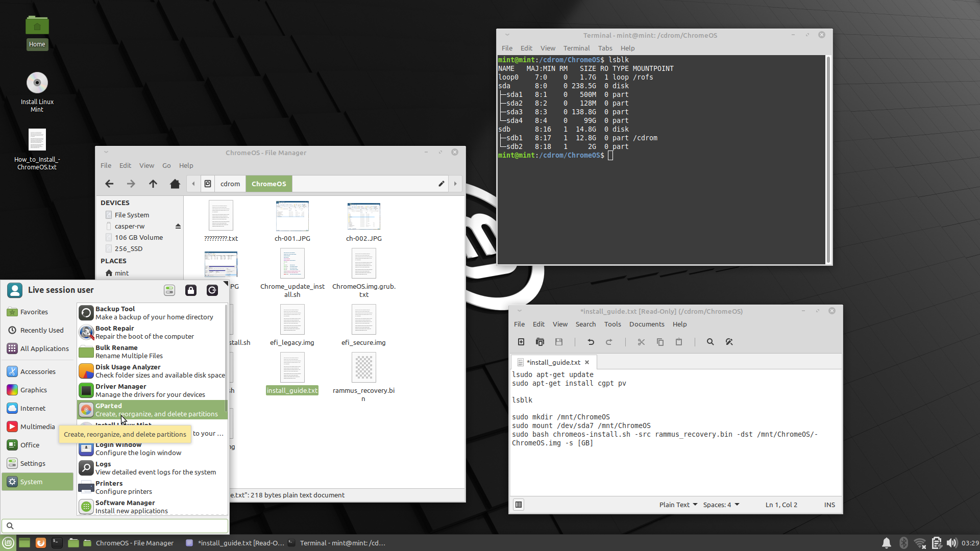The width and height of the screenshot is (980, 551).
Task: Click the cdrom path button
Action: click(230, 184)
